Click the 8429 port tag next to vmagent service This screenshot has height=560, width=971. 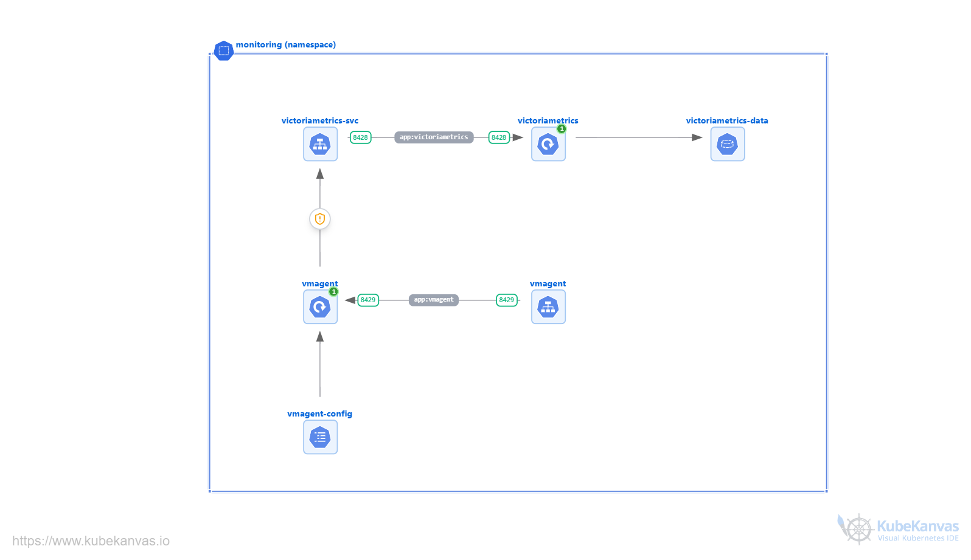(x=507, y=300)
